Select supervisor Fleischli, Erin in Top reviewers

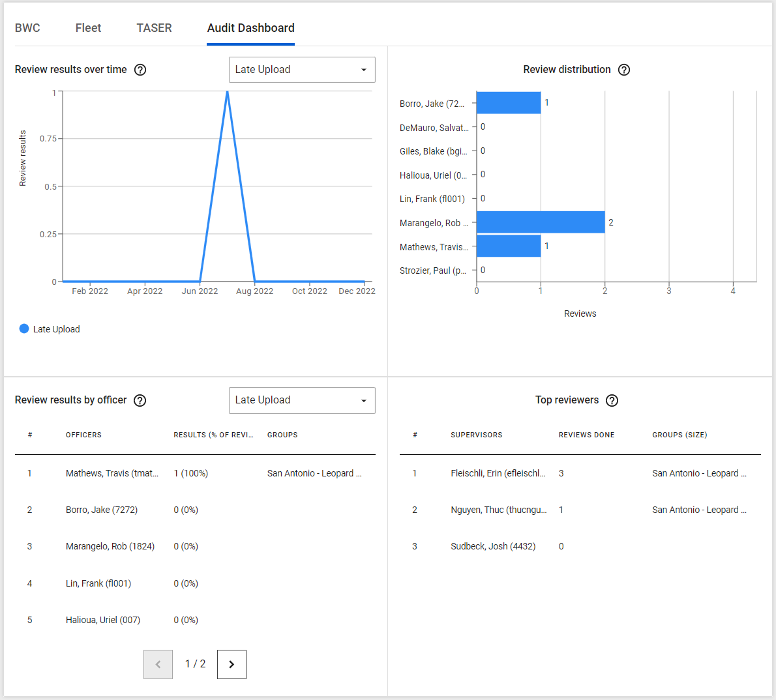tap(501, 473)
